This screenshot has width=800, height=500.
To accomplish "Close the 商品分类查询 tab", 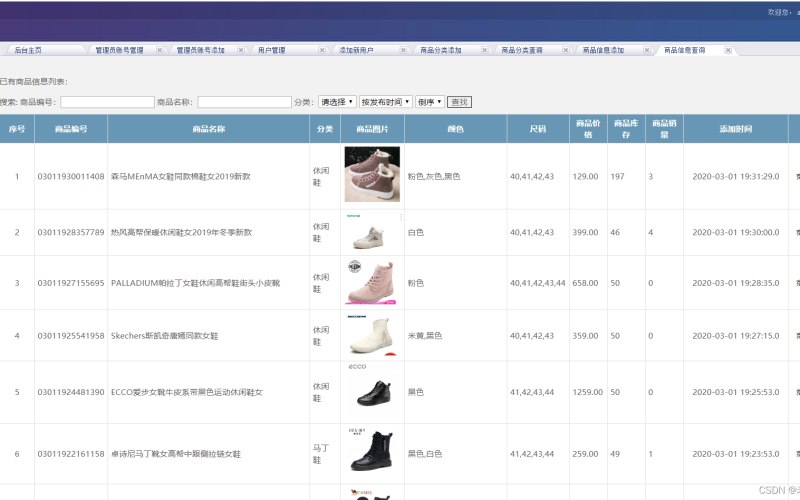I will click(x=565, y=50).
